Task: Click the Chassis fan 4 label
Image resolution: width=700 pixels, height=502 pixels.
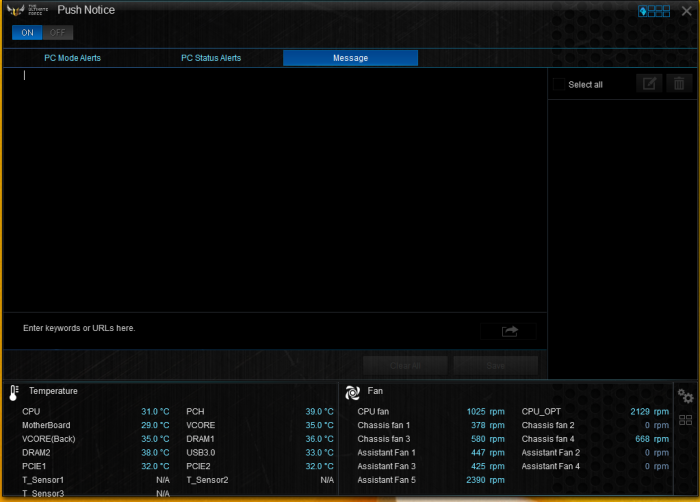Action: (x=548, y=439)
